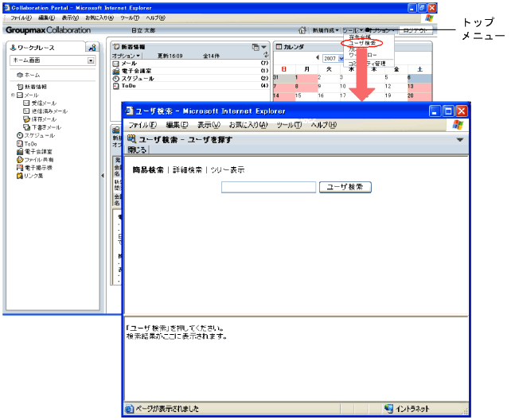Open ファイル menu in ユーザ検索 window
519x420 pixels.
coord(142,125)
